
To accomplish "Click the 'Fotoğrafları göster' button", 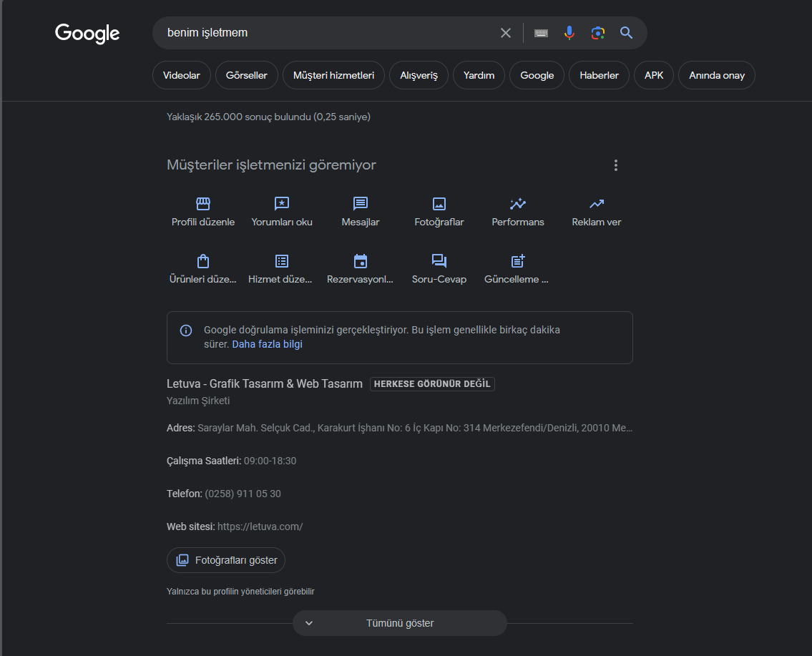I will pos(226,560).
